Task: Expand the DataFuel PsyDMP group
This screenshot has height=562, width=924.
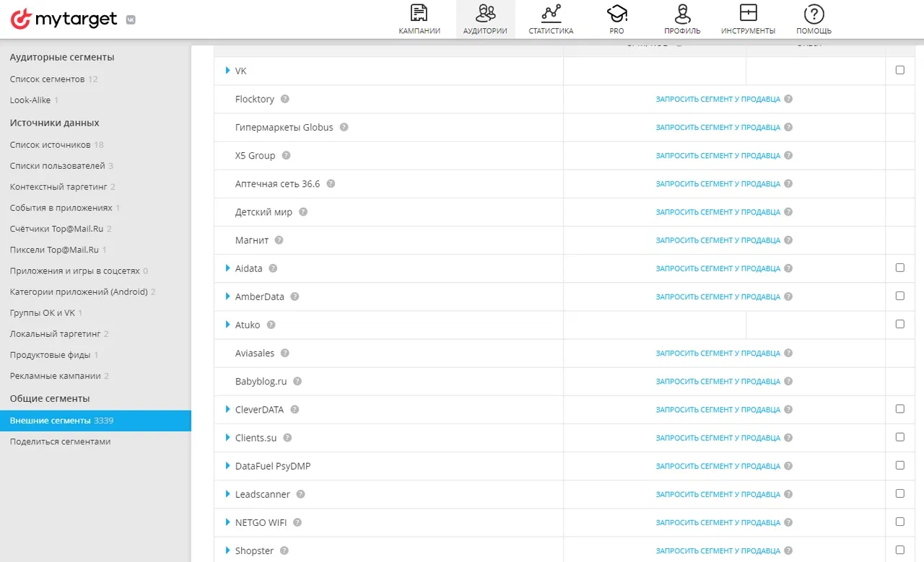Action: click(x=228, y=466)
